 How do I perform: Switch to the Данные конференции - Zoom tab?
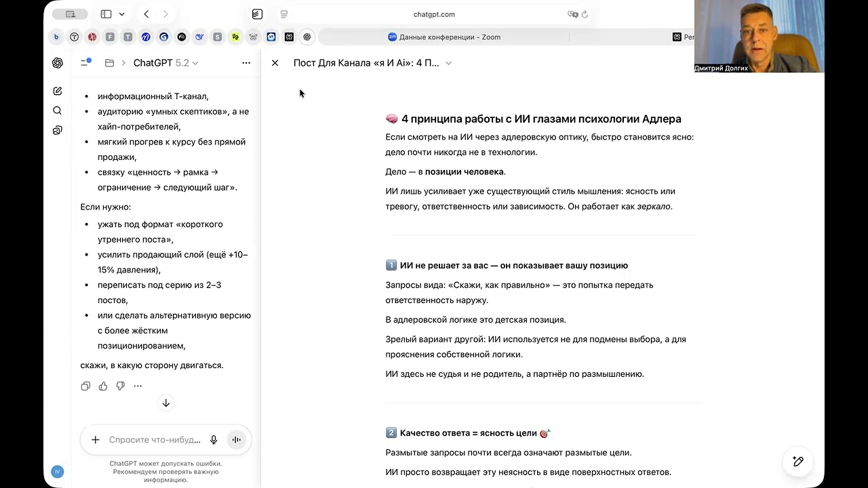tap(443, 37)
